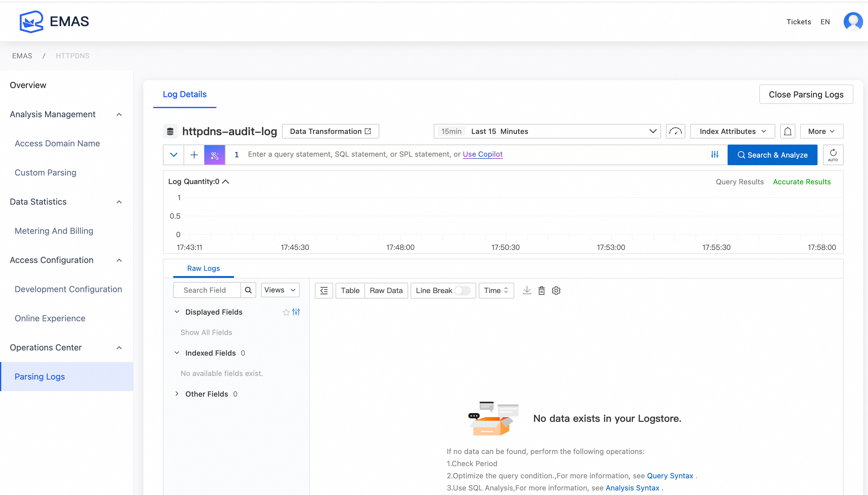Click the Search Field input box

coord(207,290)
